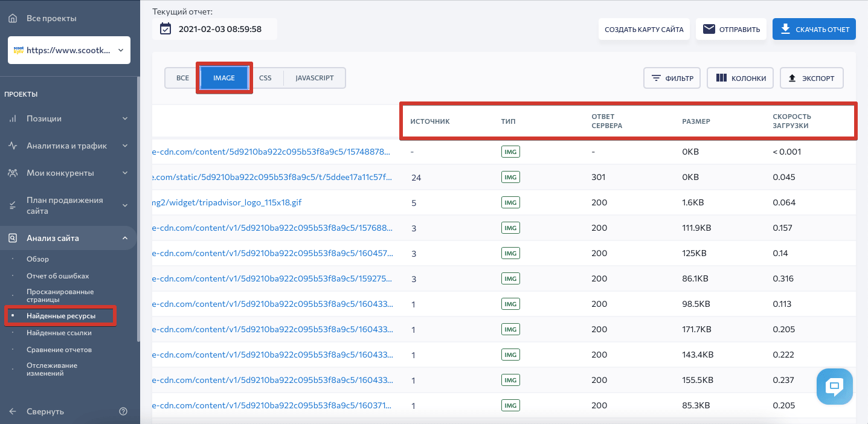Click the help question mark icon
Image resolution: width=868 pixels, height=424 pixels.
coord(123,411)
